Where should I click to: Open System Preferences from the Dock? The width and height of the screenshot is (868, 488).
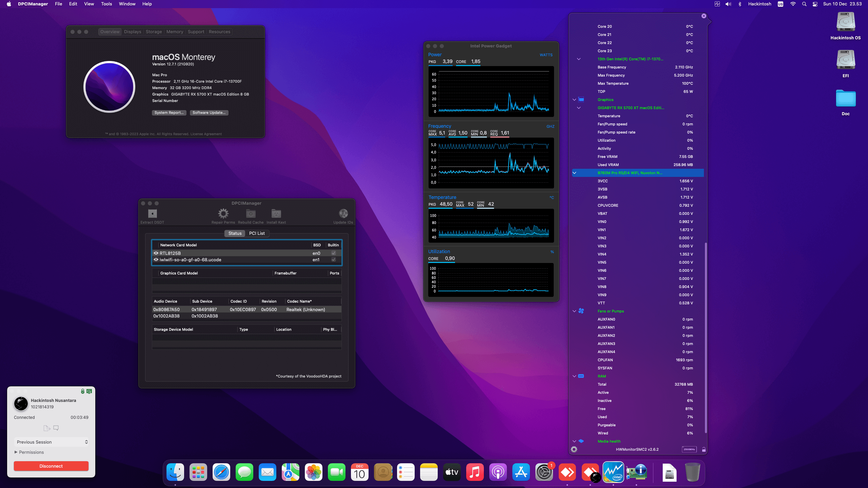point(544,472)
